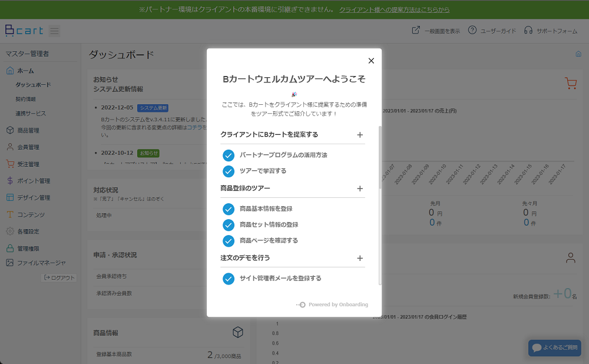The height and width of the screenshot is (364, 589).
Task: Click green お知らせ badge
Action: [149, 153]
